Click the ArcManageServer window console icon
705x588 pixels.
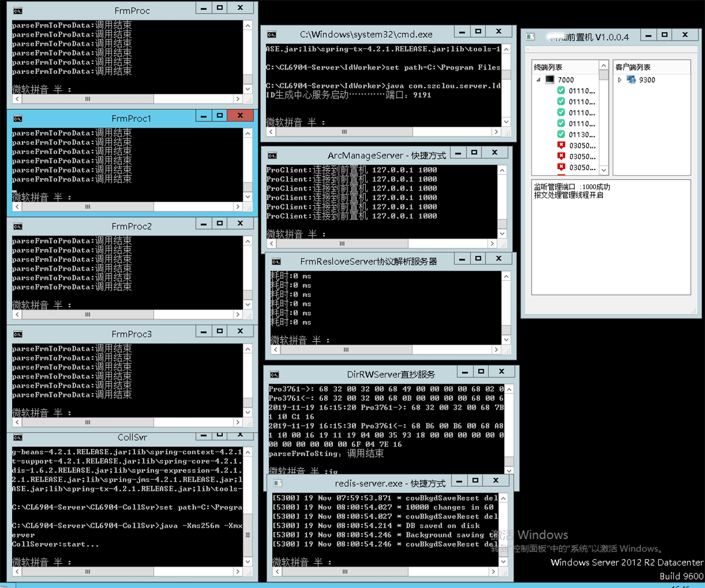(x=272, y=156)
